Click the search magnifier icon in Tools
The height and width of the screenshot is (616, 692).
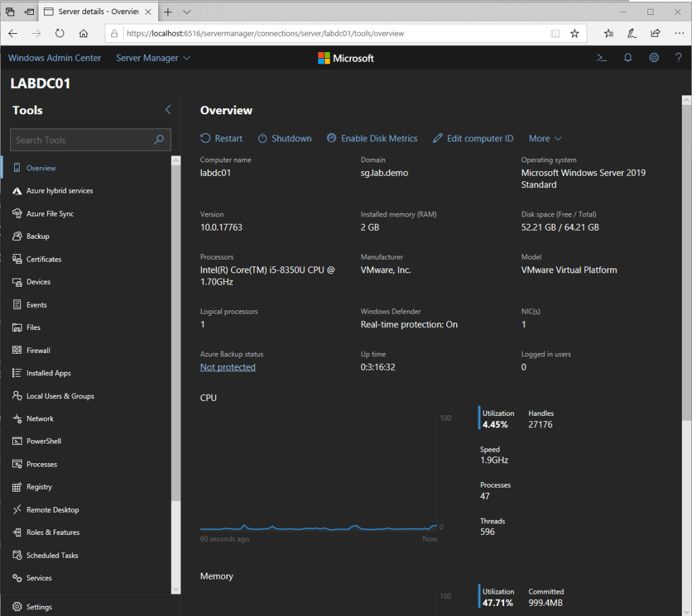click(x=159, y=140)
